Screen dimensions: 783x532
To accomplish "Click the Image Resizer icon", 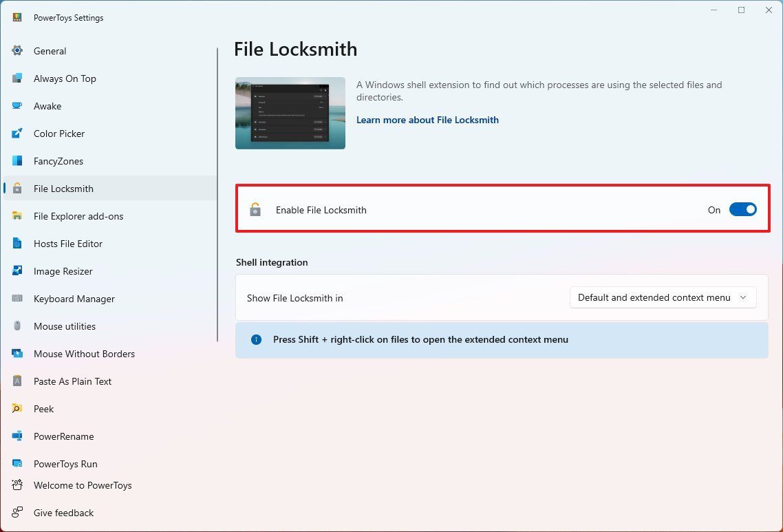I will 17,270.
